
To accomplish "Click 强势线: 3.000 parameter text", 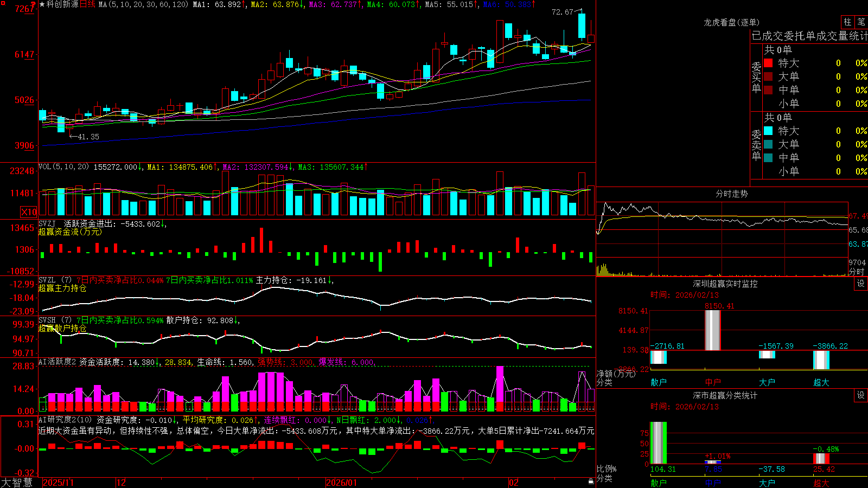I will click(x=285, y=362).
